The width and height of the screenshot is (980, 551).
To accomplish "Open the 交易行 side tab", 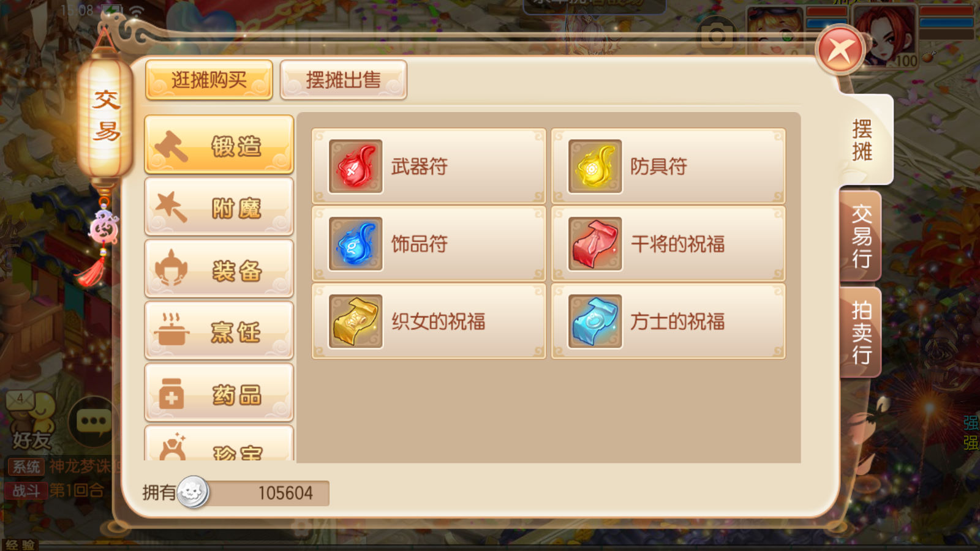I will [x=861, y=236].
